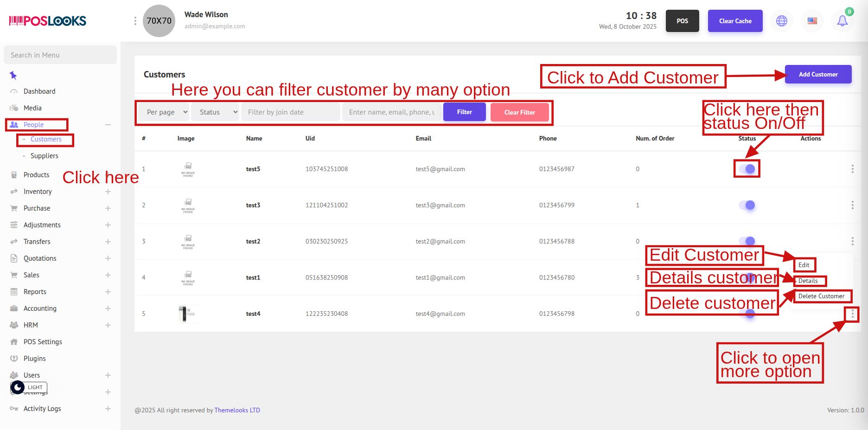
Task: Toggle status switch for test2 customer
Action: pyautogui.click(x=747, y=241)
